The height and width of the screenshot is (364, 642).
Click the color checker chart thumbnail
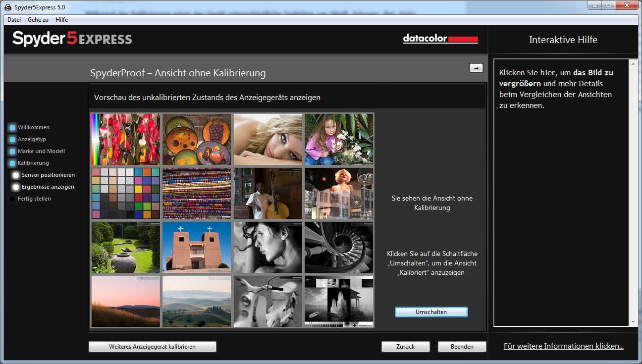[126, 193]
